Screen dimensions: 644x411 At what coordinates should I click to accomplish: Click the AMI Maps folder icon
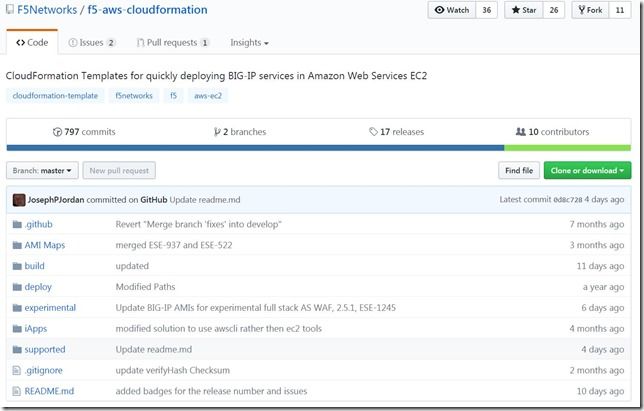pos(16,244)
